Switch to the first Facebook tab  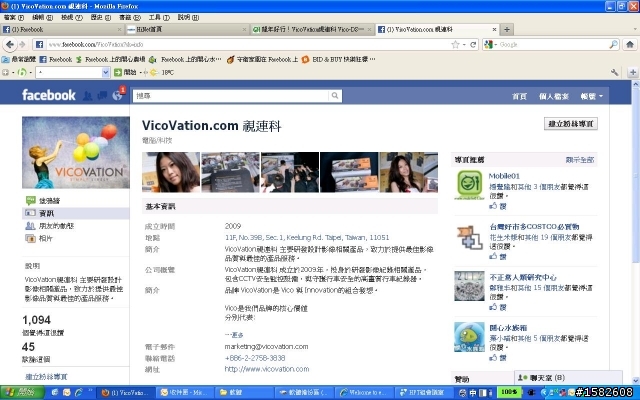[62, 29]
